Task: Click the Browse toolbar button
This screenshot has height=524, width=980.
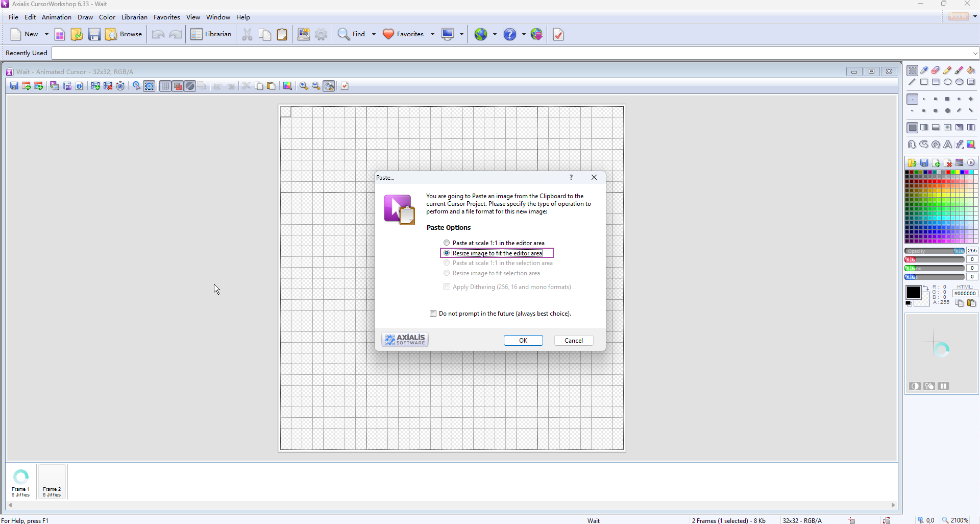Action: coord(124,34)
